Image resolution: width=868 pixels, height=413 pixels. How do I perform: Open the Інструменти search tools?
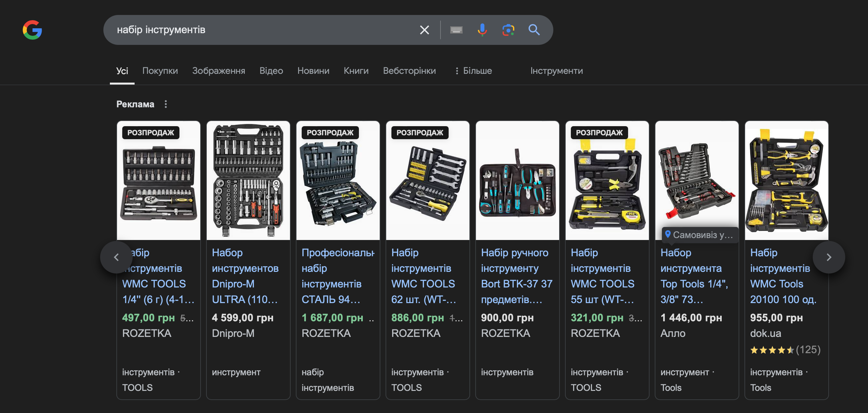(557, 71)
